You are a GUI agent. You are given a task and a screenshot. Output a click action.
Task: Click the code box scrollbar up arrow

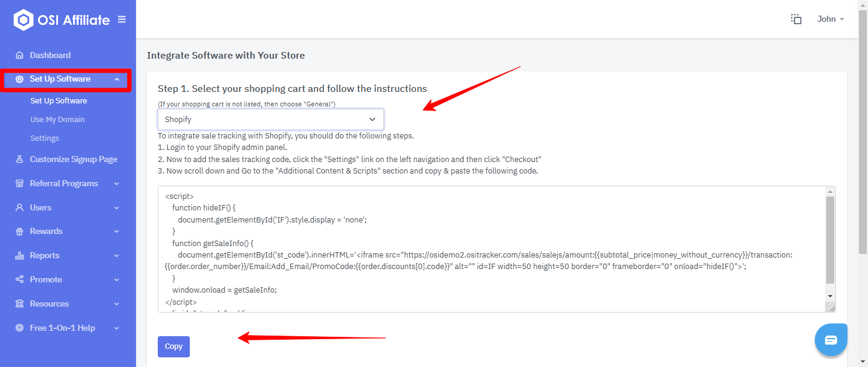(831, 191)
